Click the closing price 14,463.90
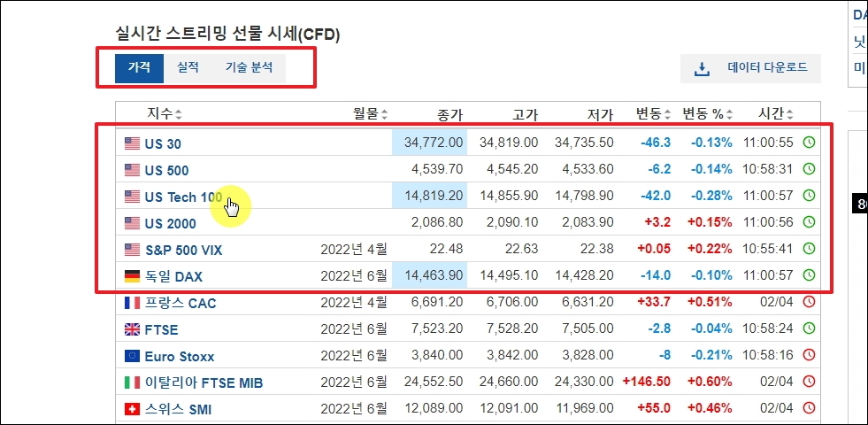 pyautogui.click(x=434, y=275)
